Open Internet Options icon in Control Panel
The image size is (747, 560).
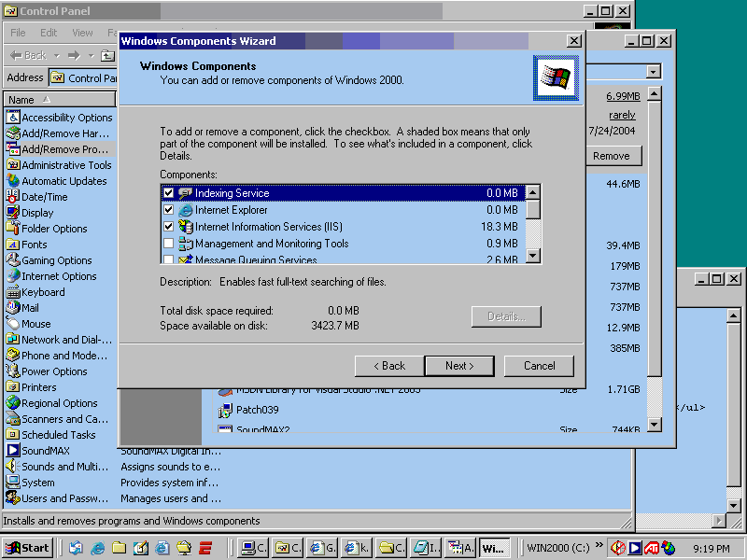(x=13, y=275)
